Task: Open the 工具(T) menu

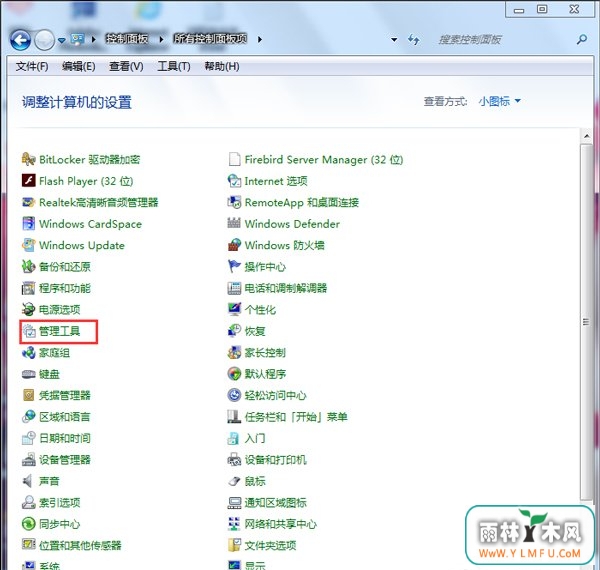Action: click(174, 67)
